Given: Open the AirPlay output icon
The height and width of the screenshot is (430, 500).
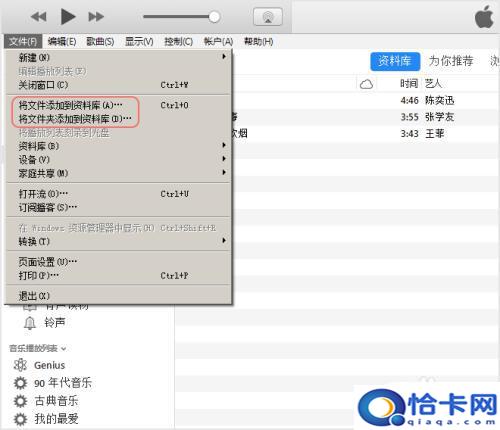Looking at the screenshot, I should coord(268,17).
